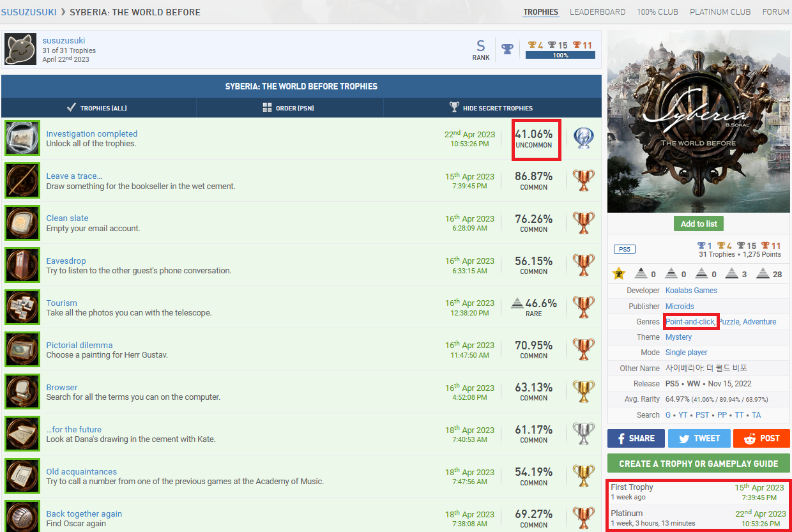Toggle the Trophies (All) filter
Image resolution: width=792 pixels, height=532 pixels.
pos(98,108)
